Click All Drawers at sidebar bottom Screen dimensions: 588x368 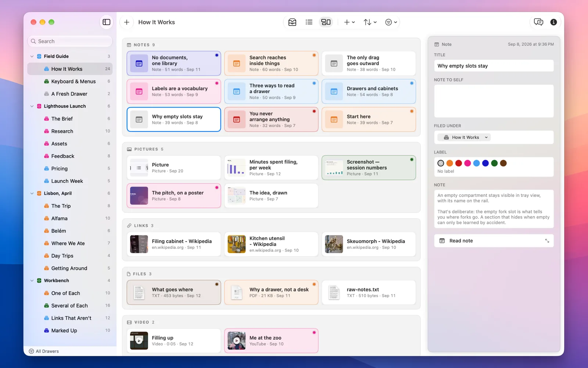tap(44, 351)
